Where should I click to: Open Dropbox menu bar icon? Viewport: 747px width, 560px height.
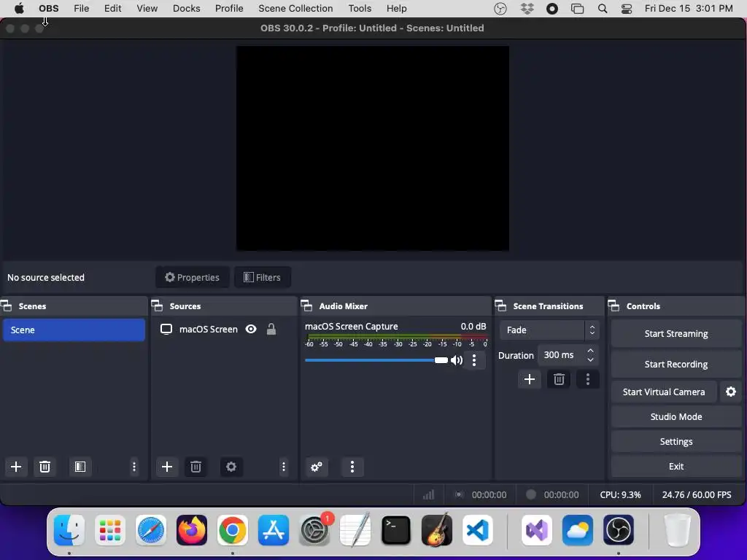click(527, 9)
